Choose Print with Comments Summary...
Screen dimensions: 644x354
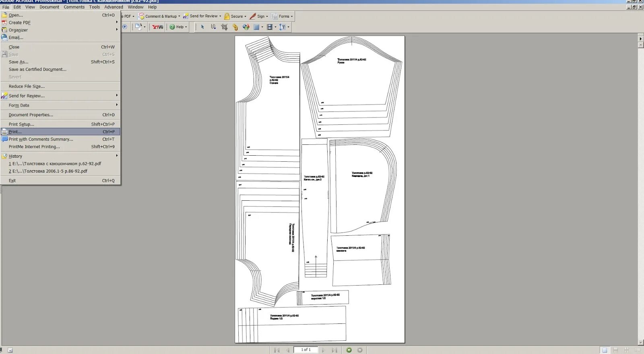(60, 139)
